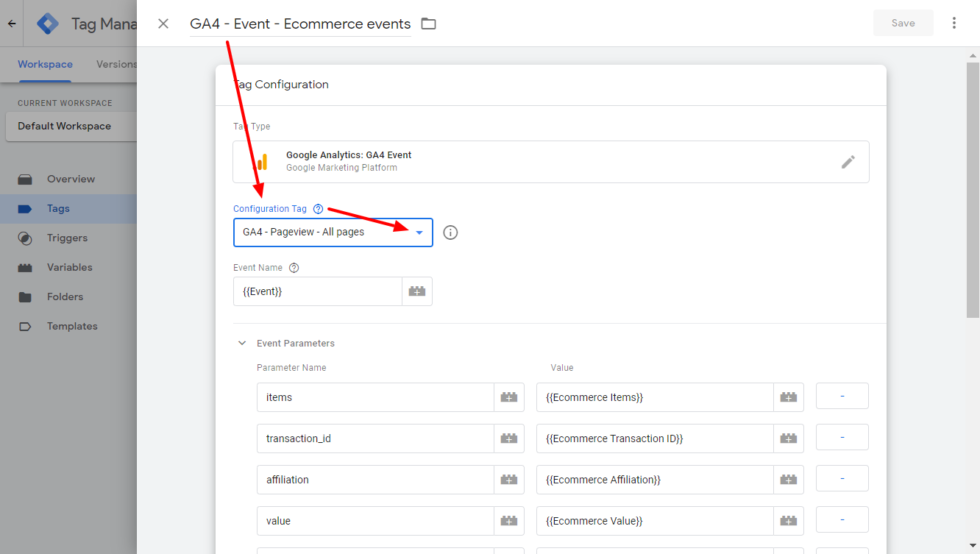Click the folder icon next to tag name
The width and height of the screenshot is (980, 554).
click(x=428, y=24)
